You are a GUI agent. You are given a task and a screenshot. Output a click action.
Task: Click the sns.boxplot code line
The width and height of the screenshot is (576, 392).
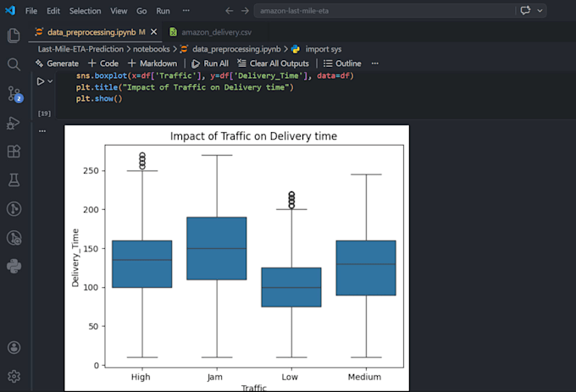pos(215,76)
